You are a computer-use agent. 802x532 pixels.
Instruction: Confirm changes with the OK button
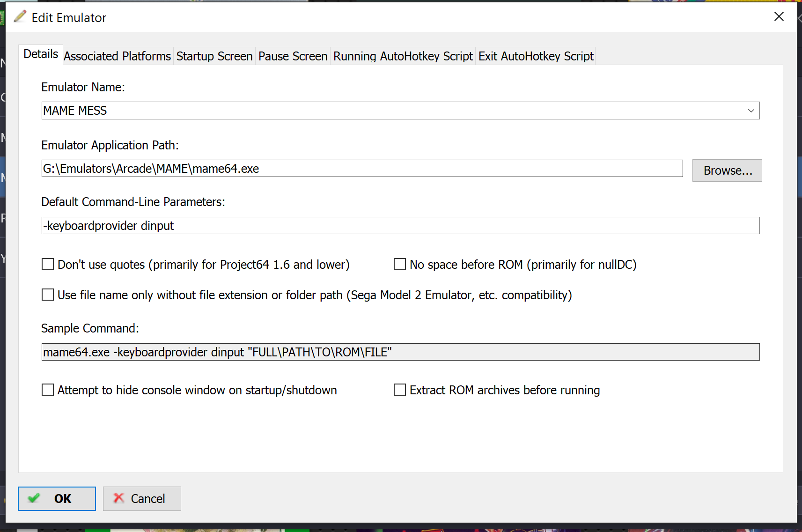[57, 499]
